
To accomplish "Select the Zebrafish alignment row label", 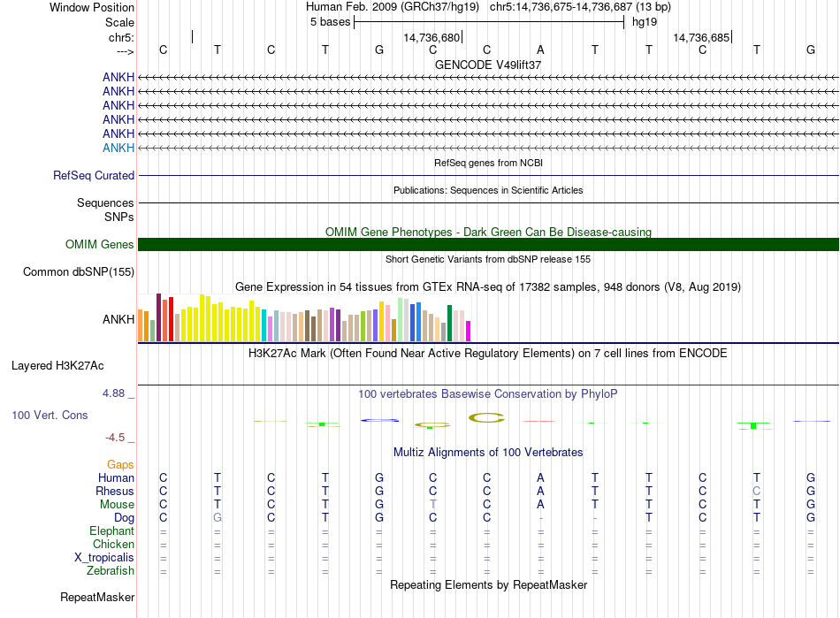I will (111, 571).
